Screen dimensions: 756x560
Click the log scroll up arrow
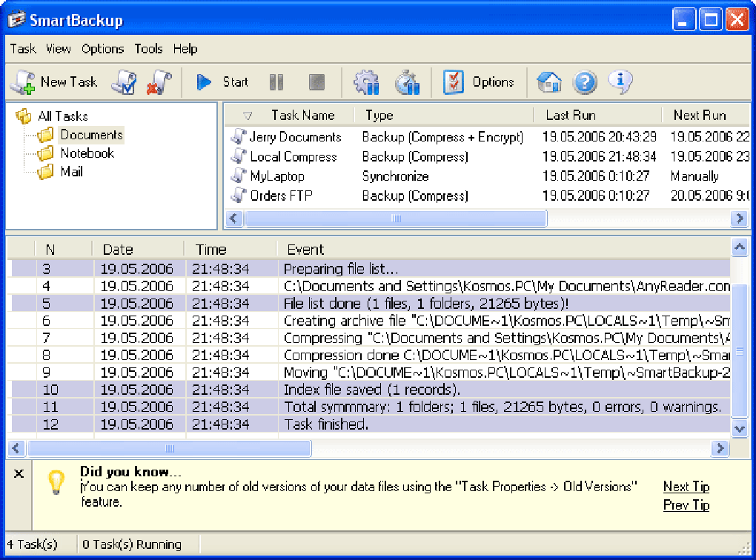point(740,247)
